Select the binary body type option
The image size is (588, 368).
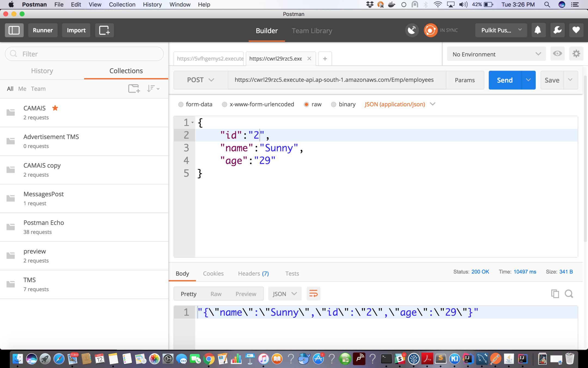click(x=333, y=104)
